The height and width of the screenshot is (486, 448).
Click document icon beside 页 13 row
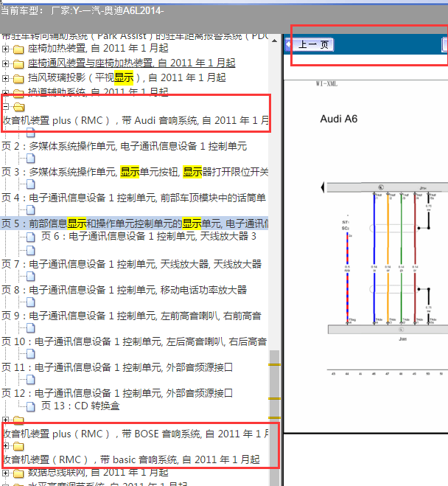coord(30,406)
